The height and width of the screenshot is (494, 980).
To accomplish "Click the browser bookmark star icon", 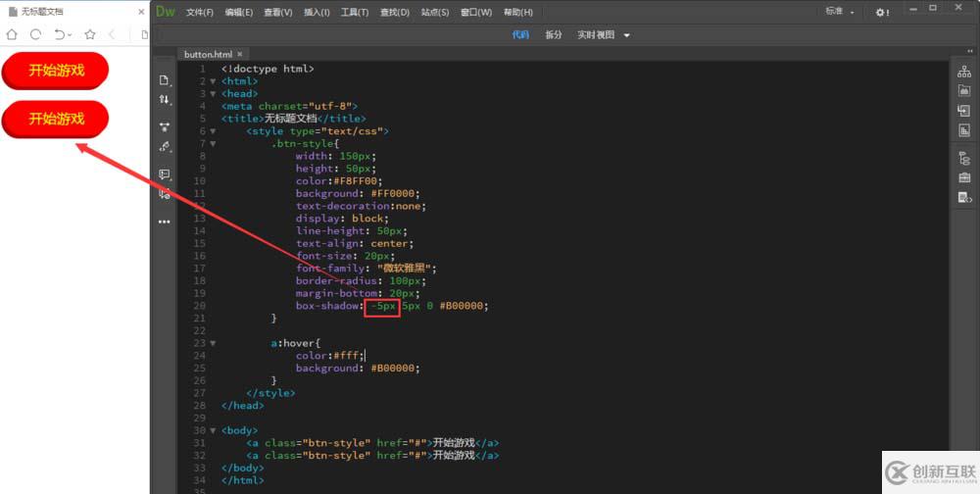I will (x=90, y=34).
